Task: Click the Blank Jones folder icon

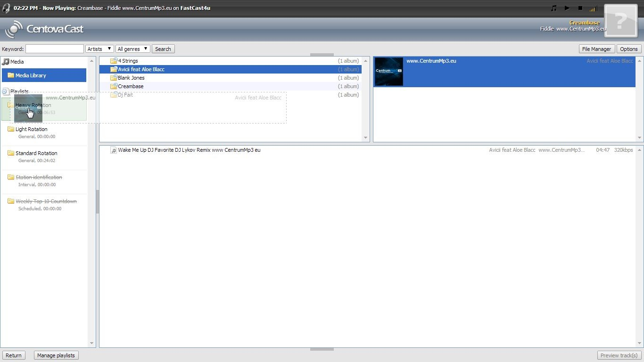Action: point(114,78)
